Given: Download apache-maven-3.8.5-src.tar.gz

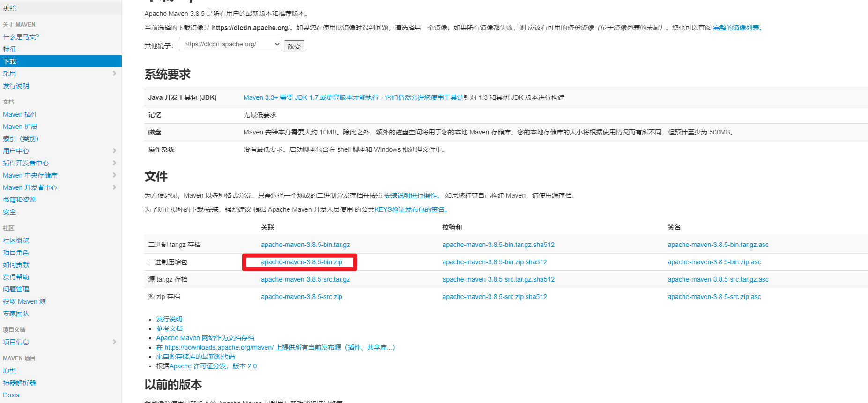Looking at the screenshot, I should 305,279.
